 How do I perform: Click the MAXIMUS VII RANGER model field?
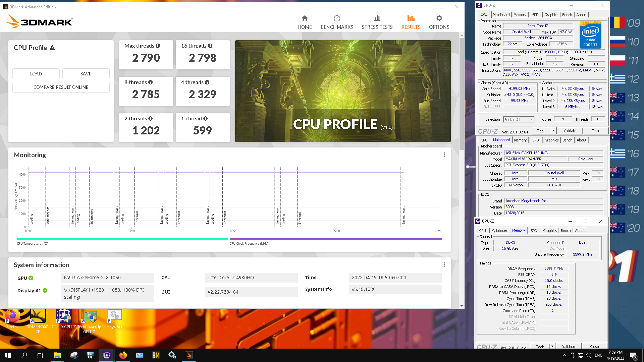(x=536, y=159)
